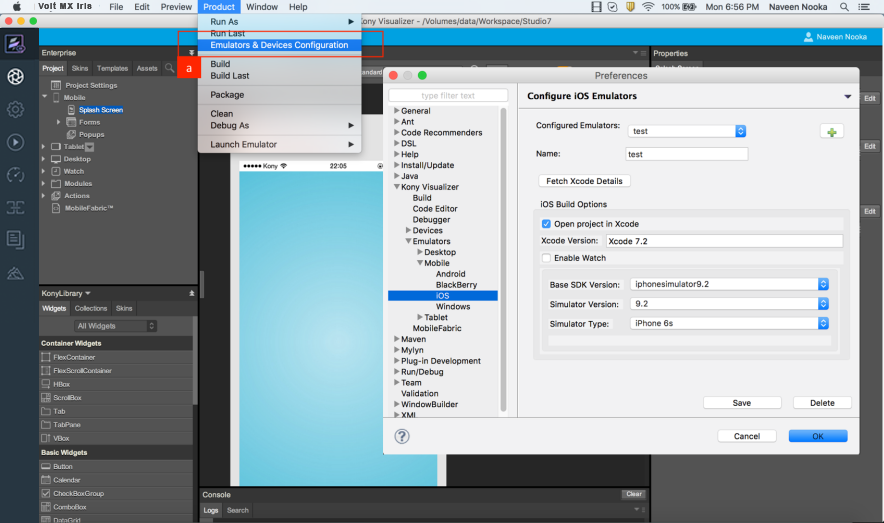This screenshot has width=884, height=523.
Task: Click the green plus add emulator icon
Action: 831,132
